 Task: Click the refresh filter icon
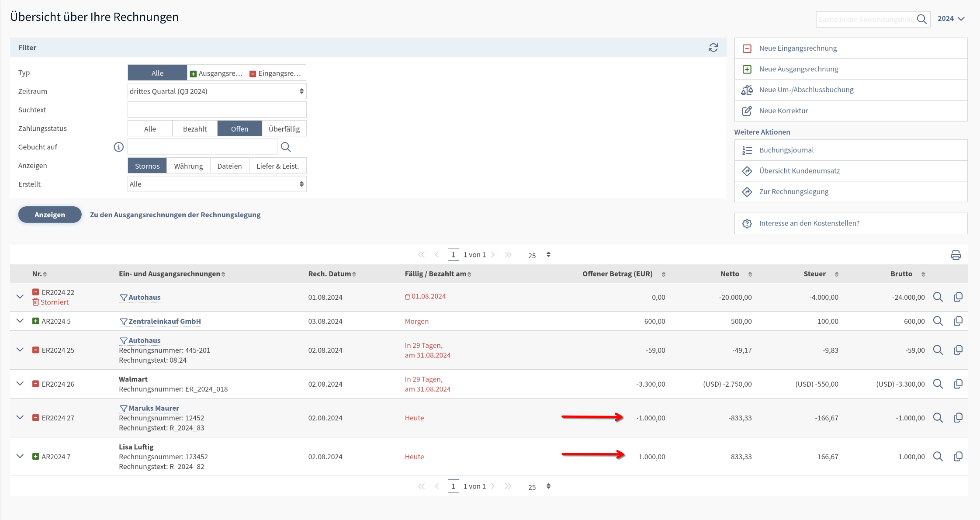click(713, 48)
